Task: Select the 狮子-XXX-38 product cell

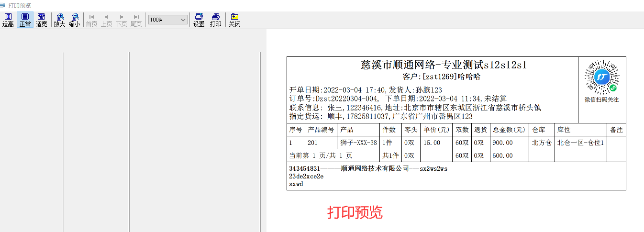Action: pos(358,143)
